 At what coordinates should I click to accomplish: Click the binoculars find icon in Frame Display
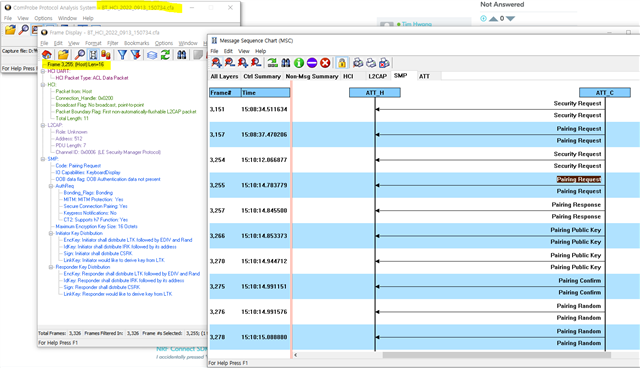pyautogui.click(x=182, y=54)
